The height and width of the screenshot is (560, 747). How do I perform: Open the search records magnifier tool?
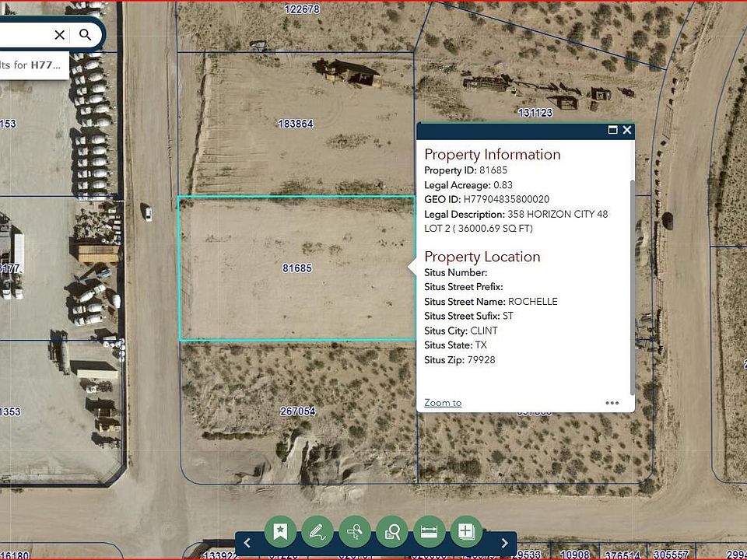point(392,531)
